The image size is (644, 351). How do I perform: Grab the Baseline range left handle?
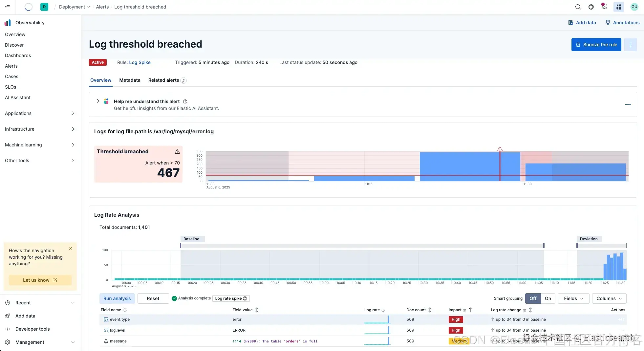[181, 246]
